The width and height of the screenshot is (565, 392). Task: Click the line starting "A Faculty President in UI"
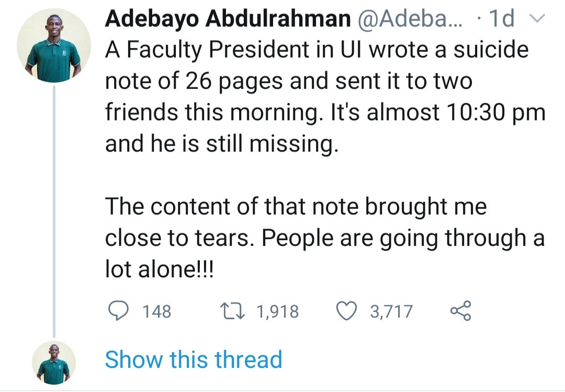pos(317,50)
